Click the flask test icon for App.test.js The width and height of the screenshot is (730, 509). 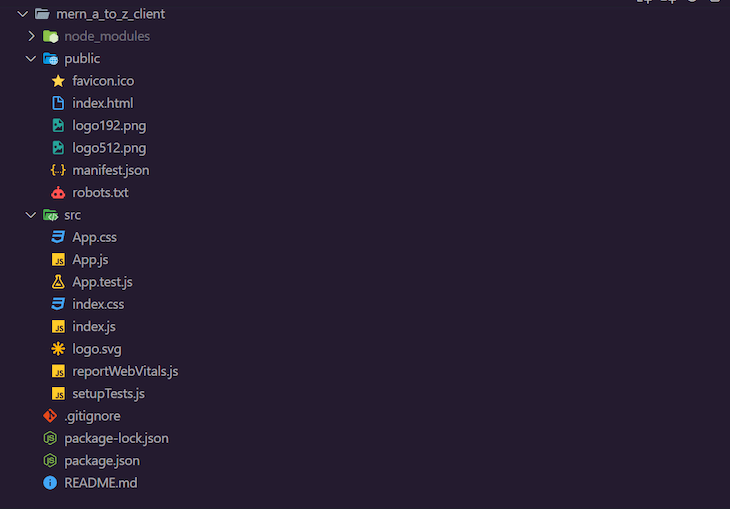click(58, 282)
